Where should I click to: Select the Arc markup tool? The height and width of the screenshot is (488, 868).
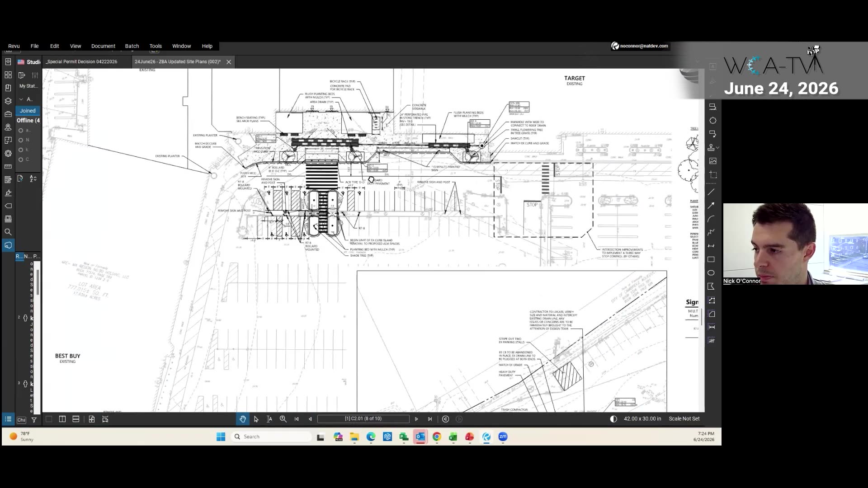[711, 219]
